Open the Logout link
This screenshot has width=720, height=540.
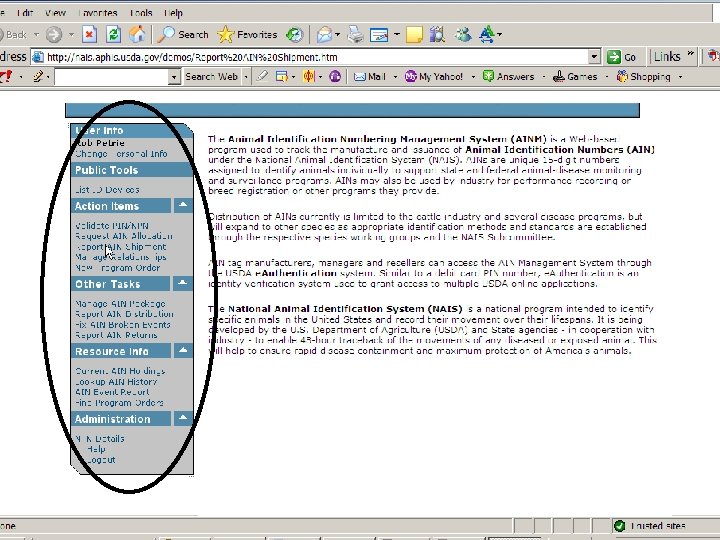point(101,460)
